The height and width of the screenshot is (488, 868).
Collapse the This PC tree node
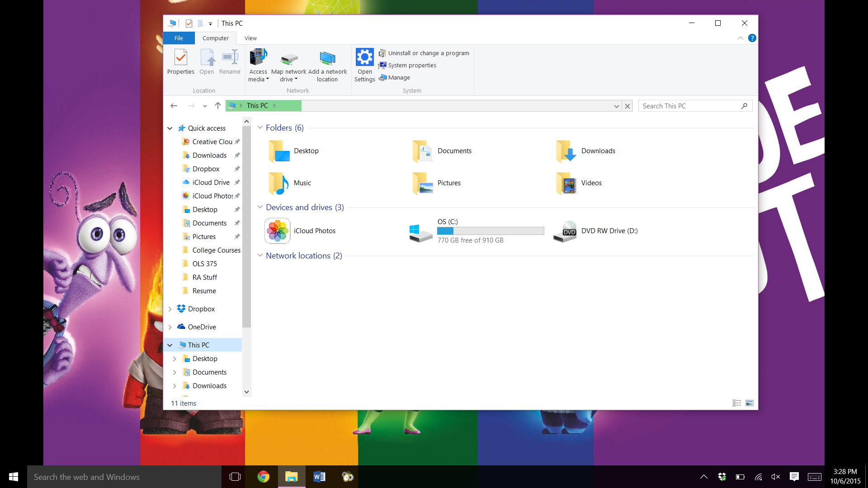[170, 345]
